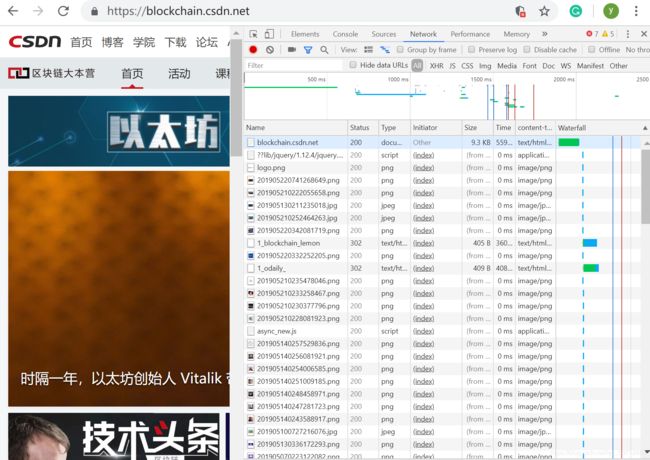
Task: Click the webpage vertical scrollbar
Action: click(236, 98)
